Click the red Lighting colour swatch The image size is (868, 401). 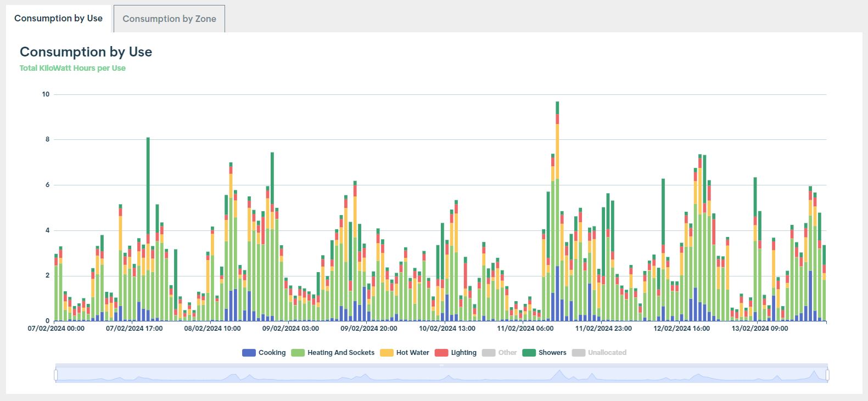click(x=441, y=353)
